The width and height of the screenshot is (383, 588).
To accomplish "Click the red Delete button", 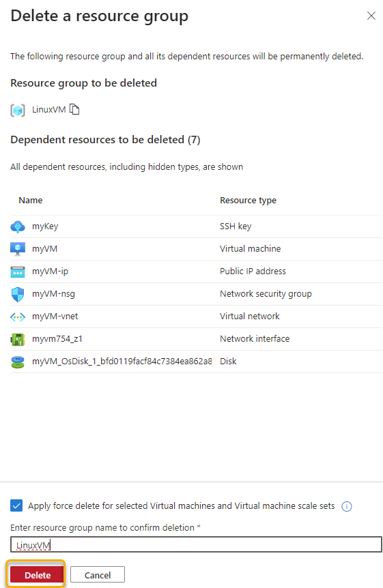I will (37, 575).
